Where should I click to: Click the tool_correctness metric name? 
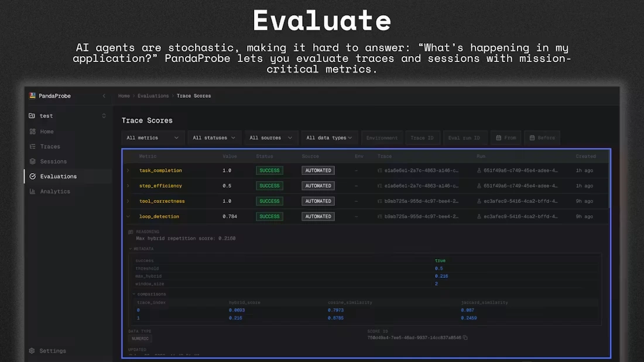click(162, 201)
